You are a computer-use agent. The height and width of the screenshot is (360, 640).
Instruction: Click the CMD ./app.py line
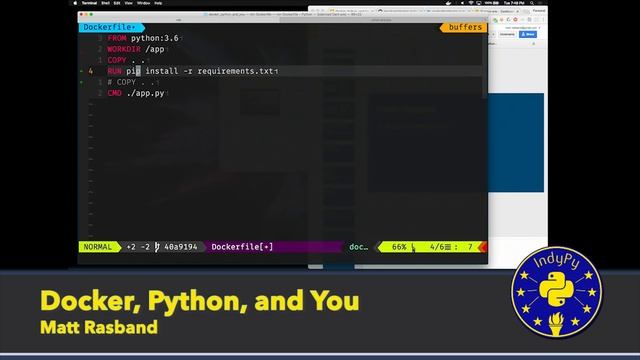coord(136,93)
